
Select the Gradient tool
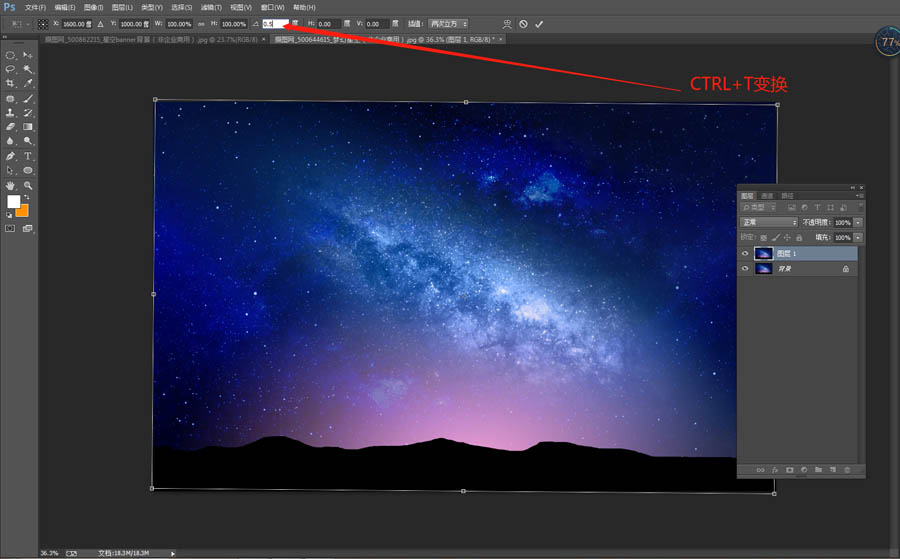pos(28,127)
